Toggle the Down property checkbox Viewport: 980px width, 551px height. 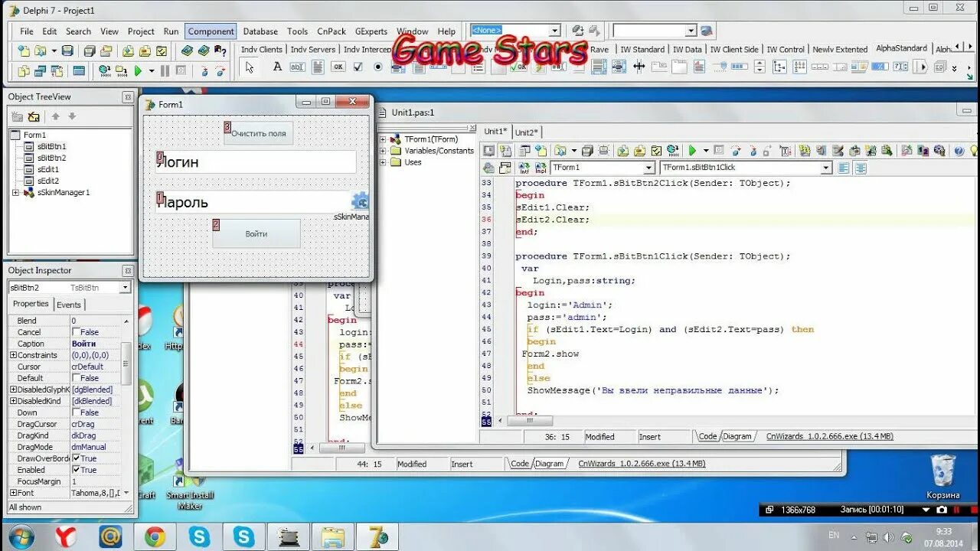point(76,412)
